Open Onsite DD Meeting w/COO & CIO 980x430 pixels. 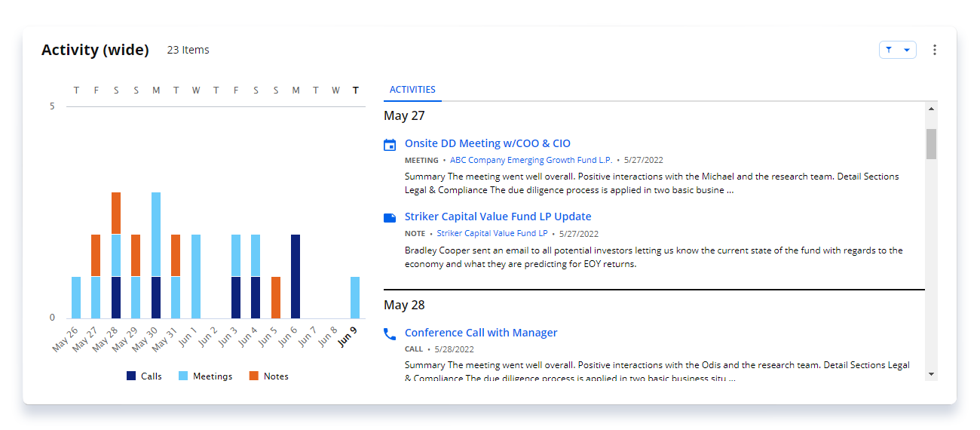tap(487, 143)
